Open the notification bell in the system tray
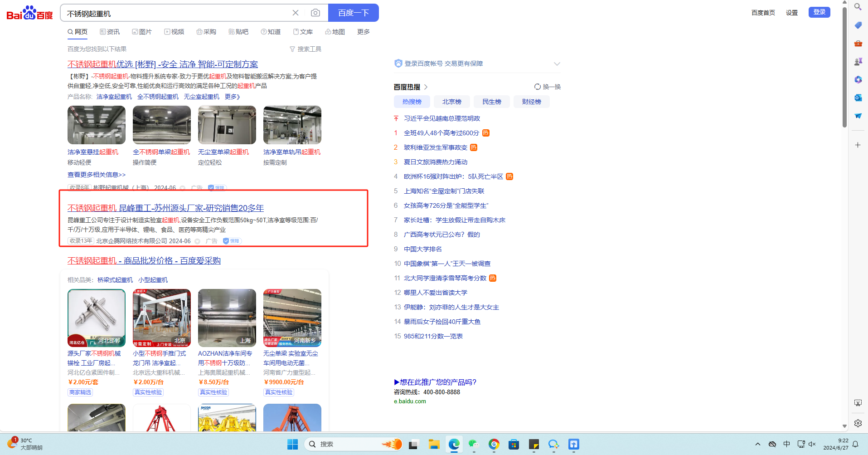 pyautogui.click(x=855, y=444)
